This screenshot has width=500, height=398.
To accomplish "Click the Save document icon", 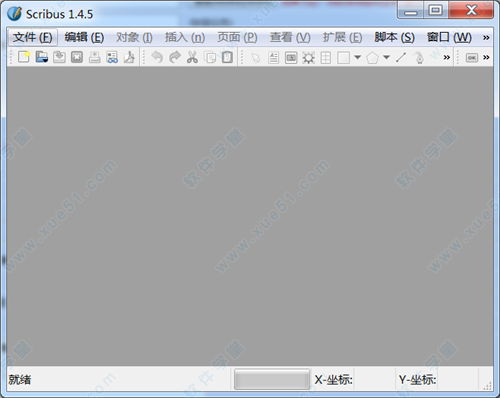I will coord(59,57).
